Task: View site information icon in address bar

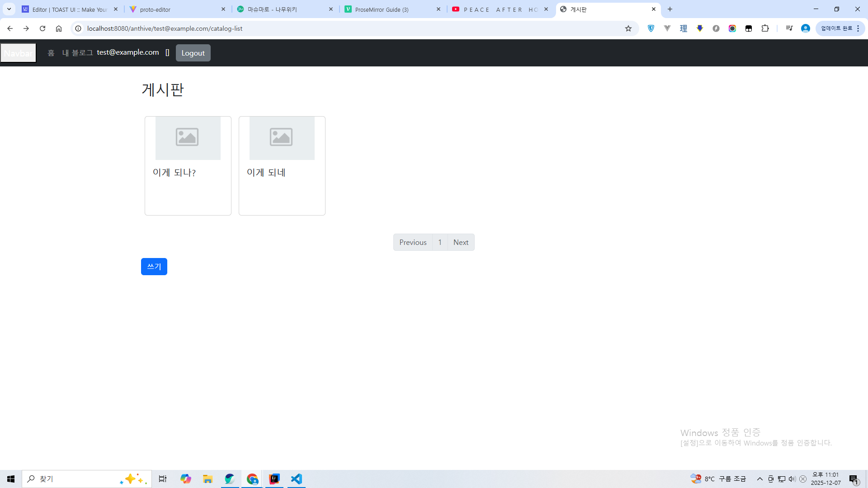Action: [78, 28]
